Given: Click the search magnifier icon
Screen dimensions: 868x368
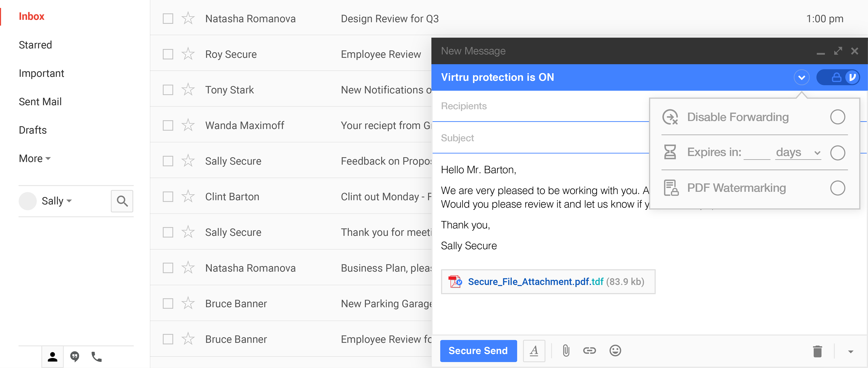Looking at the screenshot, I should coord(122,201).
